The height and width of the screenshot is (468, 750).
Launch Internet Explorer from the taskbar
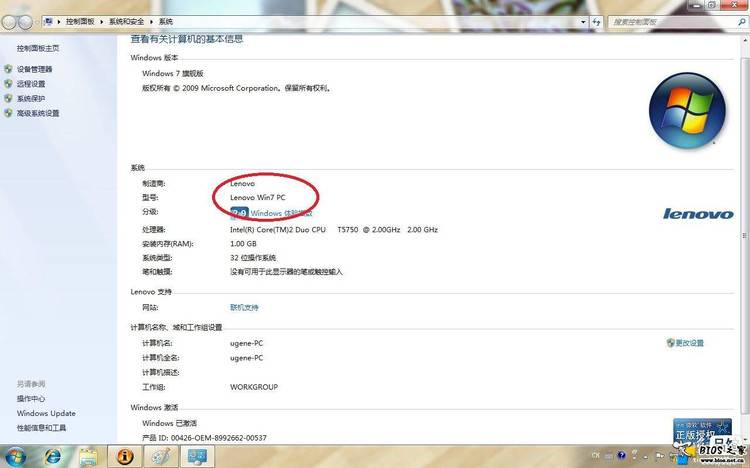(x=53, y=457)
